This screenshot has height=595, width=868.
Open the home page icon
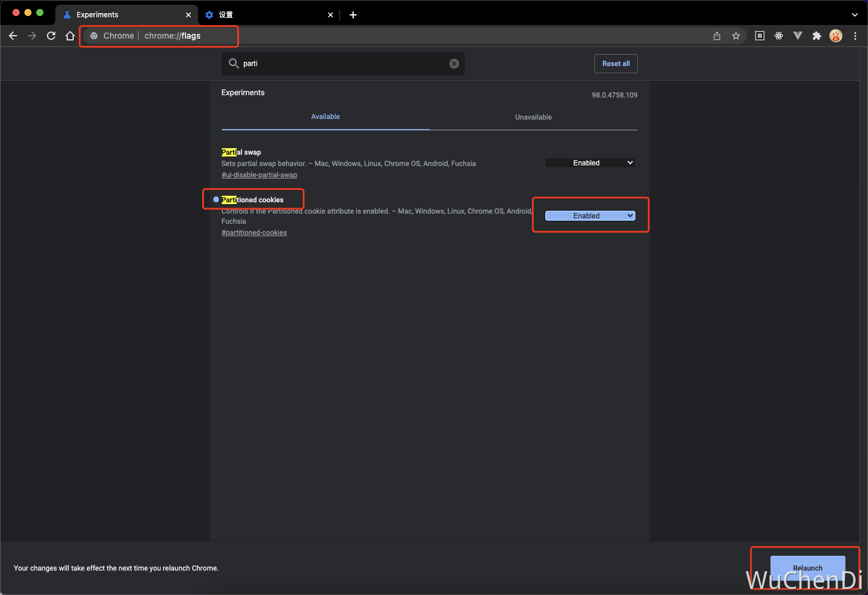tap(70, 36)
